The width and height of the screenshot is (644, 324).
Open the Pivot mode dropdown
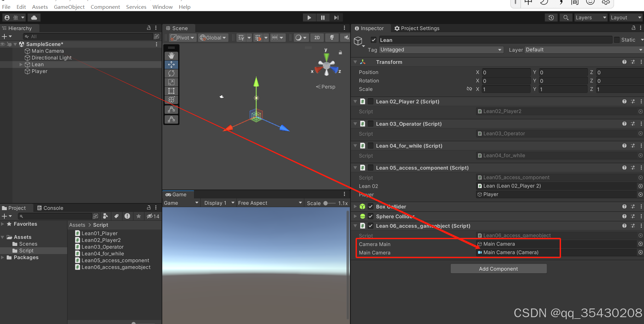pyautogui.click(x=183, y=38)
